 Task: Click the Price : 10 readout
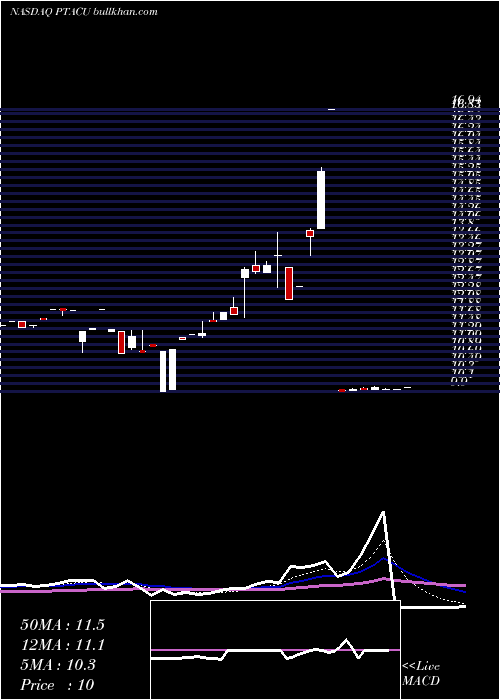(x=57, y=685)
